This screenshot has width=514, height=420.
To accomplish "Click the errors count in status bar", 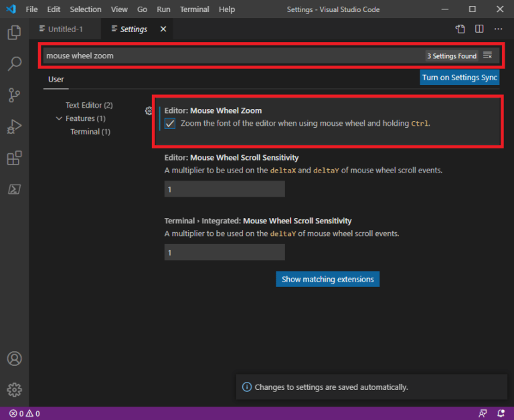I will (x=16, y=413).
